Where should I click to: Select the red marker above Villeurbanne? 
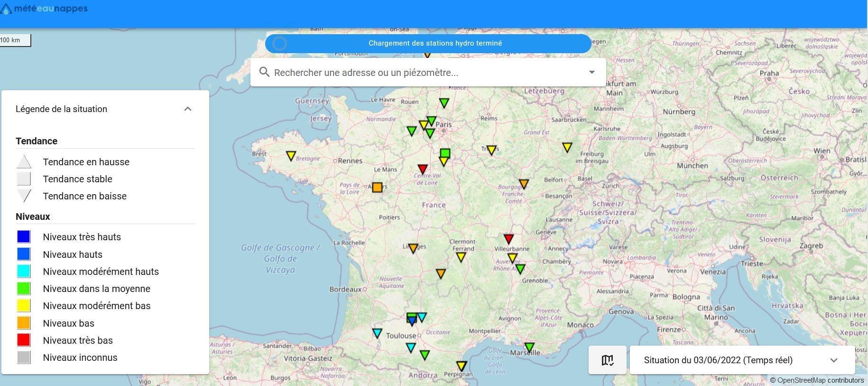pos(508,238)
